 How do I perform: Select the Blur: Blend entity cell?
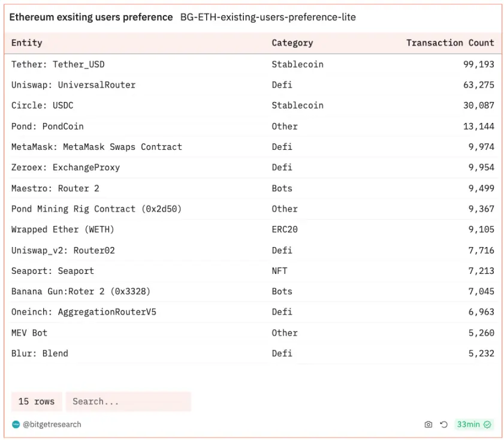pos(40,353)
